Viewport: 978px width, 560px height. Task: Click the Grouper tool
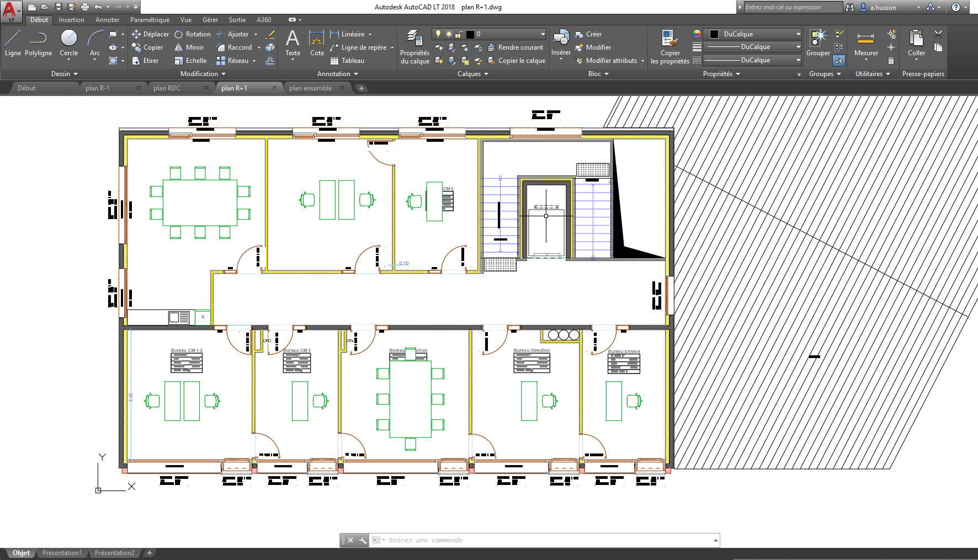818,43
